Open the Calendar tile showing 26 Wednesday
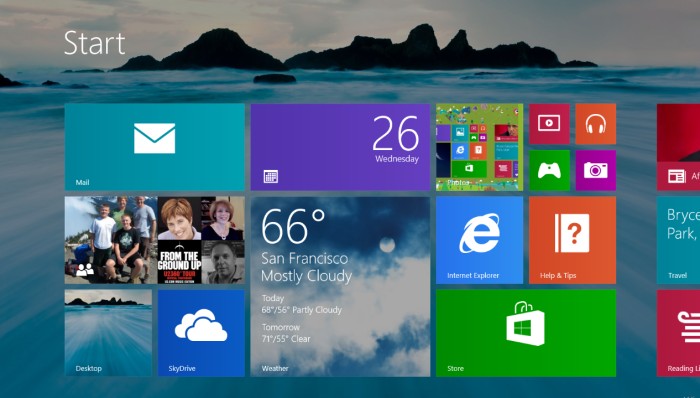The image size is (700, 398). pos(340,147)
